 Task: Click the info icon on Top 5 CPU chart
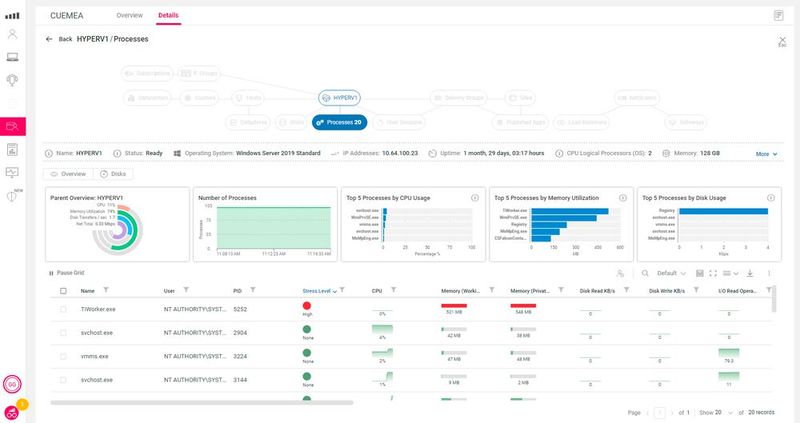pyautogui.click(x=474, y=197)
